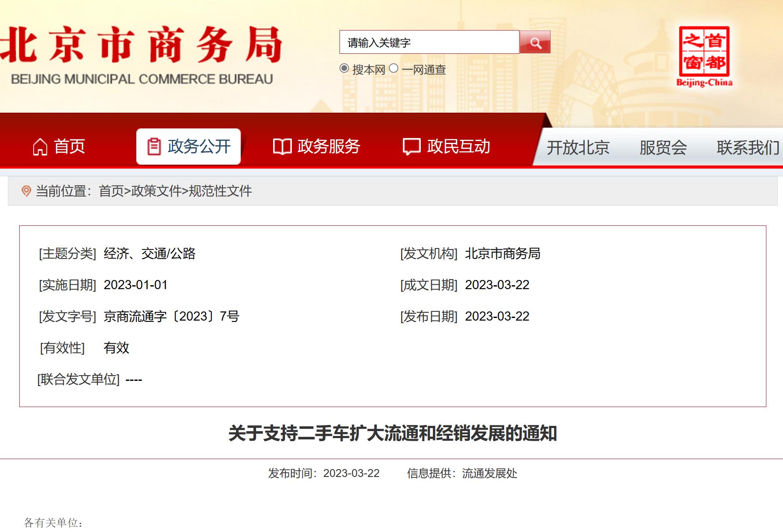783x532 pixels.
Task: Select the 搜本网 radio button
Action: pyautogui.click(x=344, y=69)
